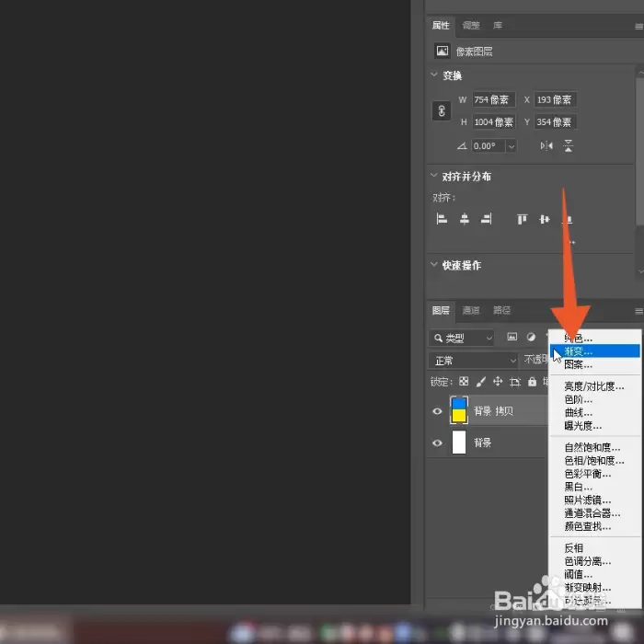Click the Properties panel vertical scrollbar
Screen dimensions: 644x644
tap(640, 152)
